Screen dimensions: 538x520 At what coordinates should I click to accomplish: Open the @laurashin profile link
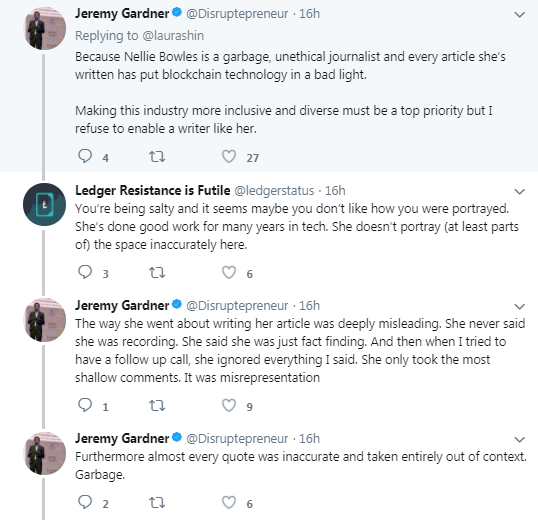point(173,36)
